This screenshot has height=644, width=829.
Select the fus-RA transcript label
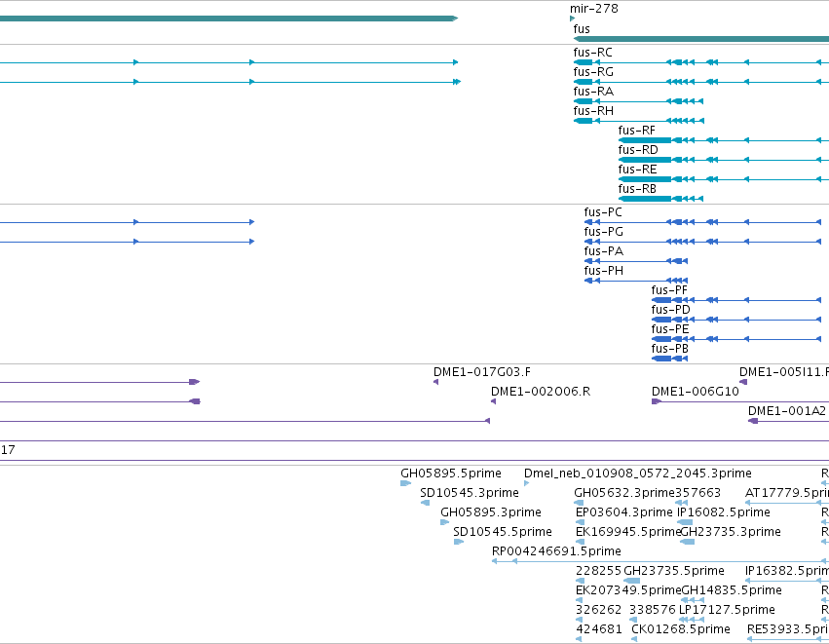pyautogui.click(x=593, y=92)
